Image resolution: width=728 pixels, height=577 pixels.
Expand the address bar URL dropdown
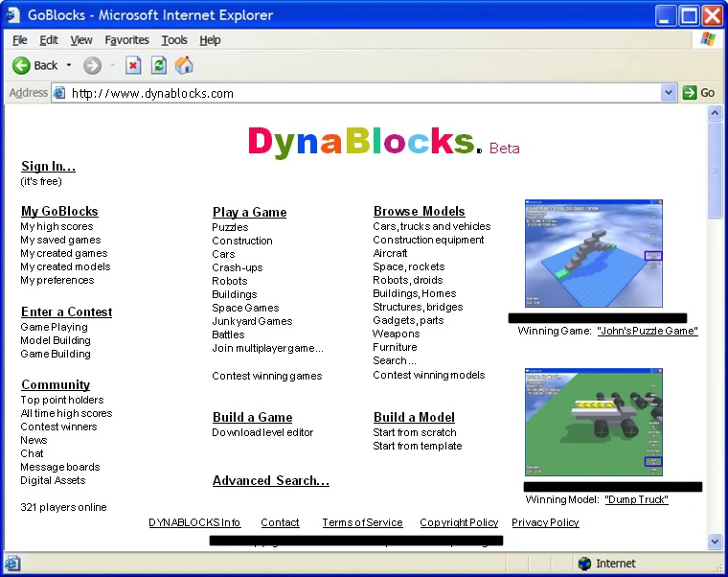coord(668,93)
